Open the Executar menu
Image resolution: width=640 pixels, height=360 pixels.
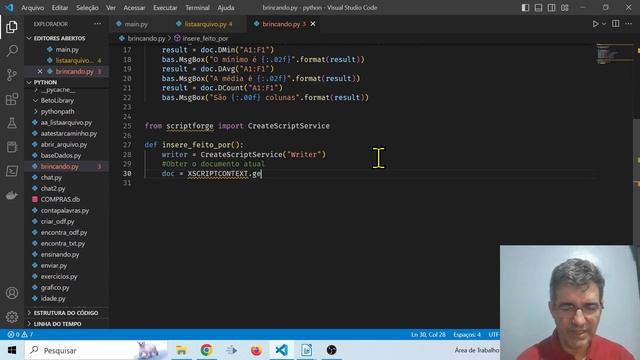coord(165,8)
